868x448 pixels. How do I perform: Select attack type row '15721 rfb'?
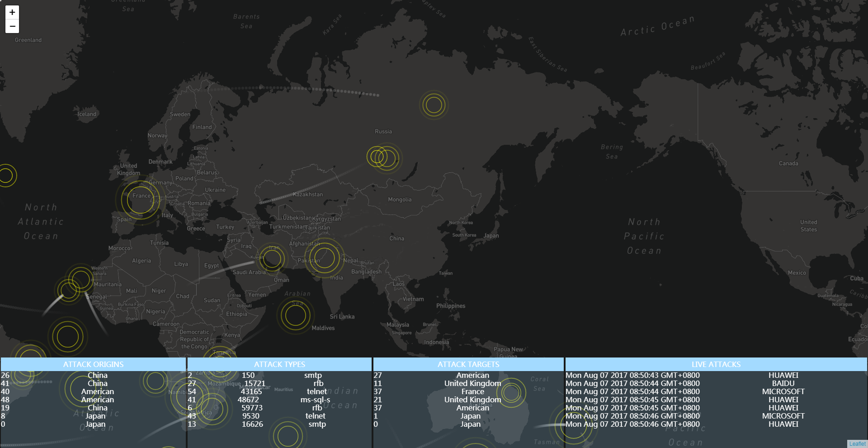[x=279, y=383]
